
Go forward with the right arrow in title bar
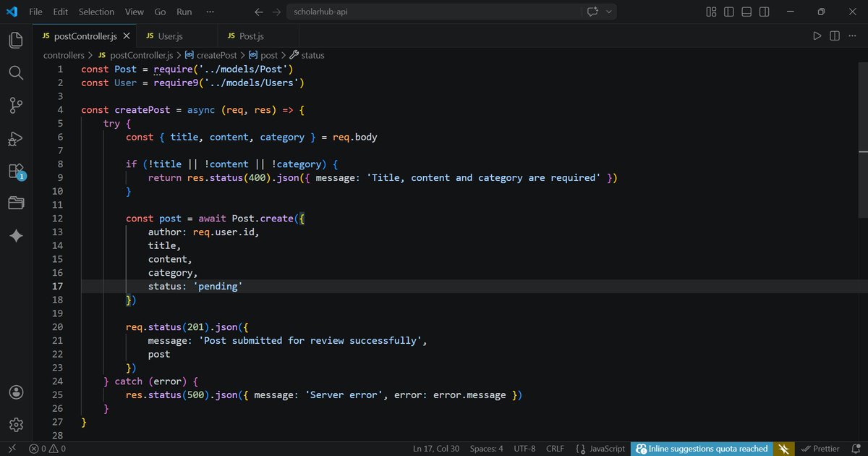pos(277,12)
